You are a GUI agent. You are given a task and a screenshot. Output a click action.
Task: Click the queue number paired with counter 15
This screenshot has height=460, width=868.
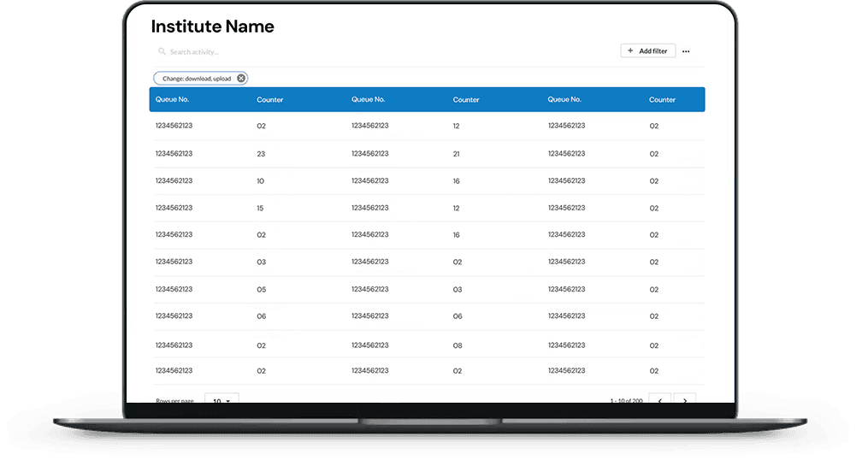174,208
